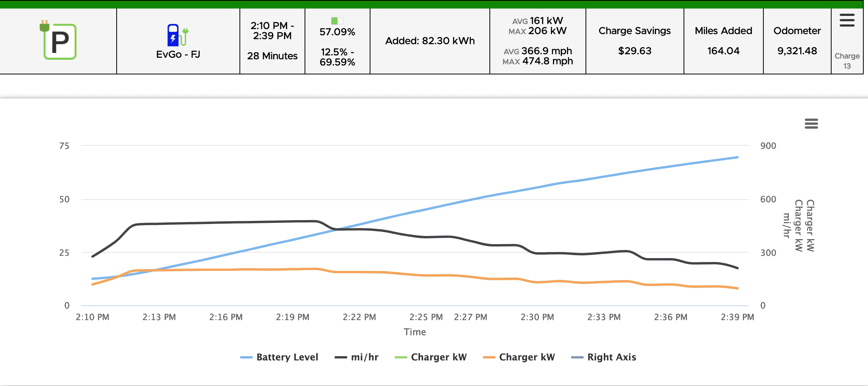Click the orange Charger kW legend swatch

[x=489, y=357]
